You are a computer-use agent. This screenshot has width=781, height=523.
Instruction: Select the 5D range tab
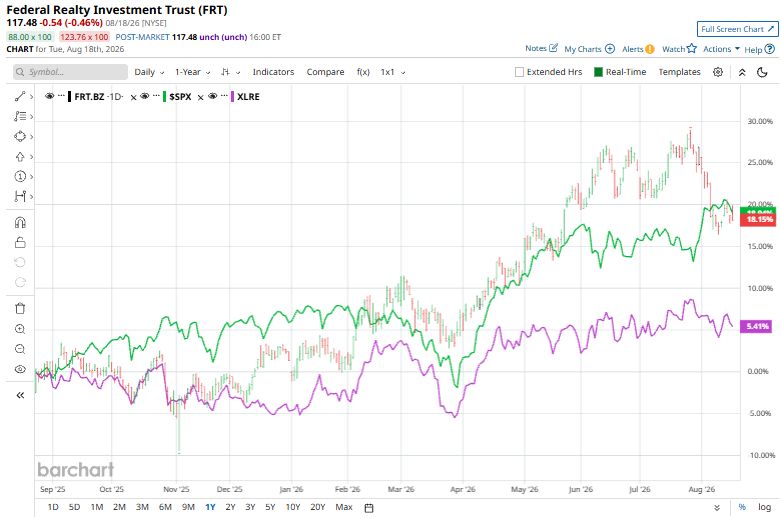[74, 507]
